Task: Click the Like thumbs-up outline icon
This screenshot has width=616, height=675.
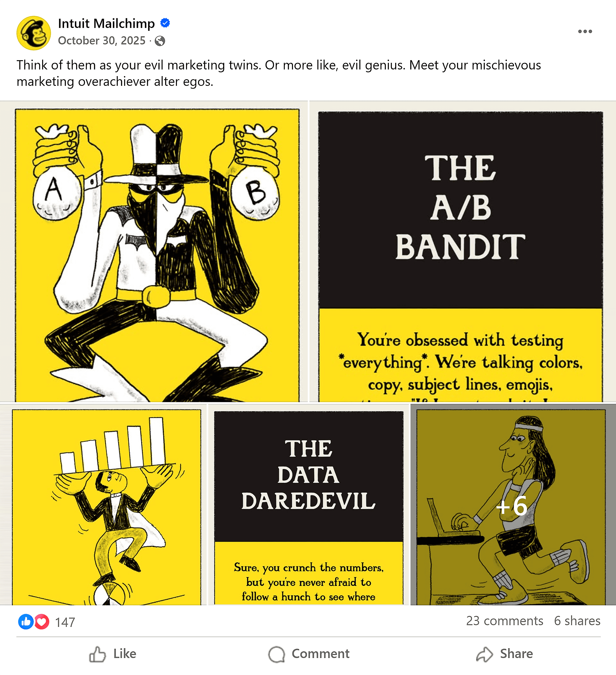Action: [98, 654]
